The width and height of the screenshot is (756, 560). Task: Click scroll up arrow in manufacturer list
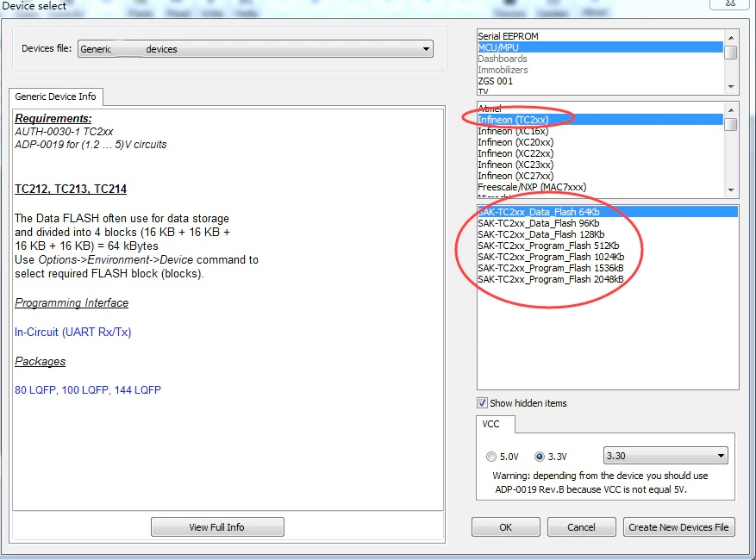click(x=731, y=110)
